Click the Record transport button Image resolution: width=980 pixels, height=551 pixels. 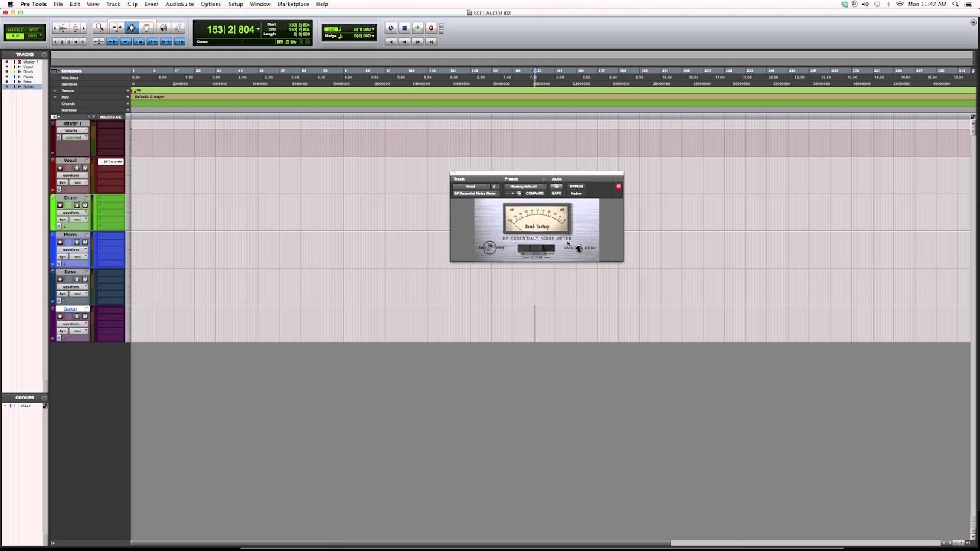coord(431,28)
